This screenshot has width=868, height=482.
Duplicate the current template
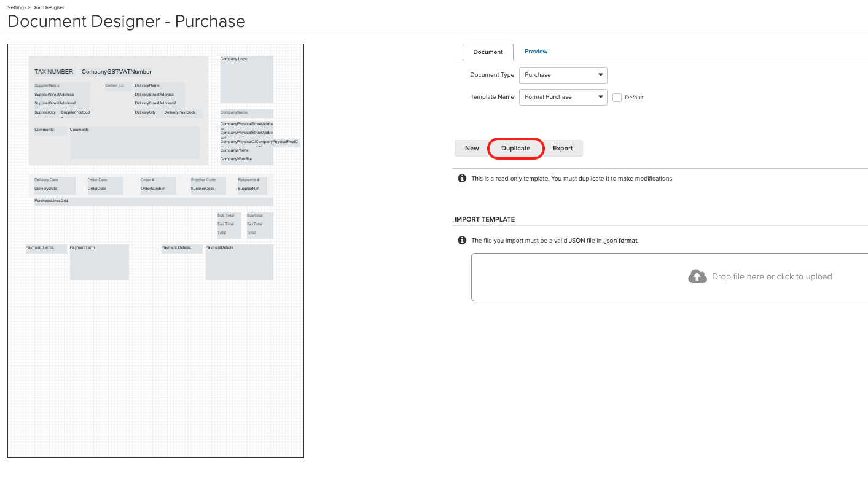click(x=515, y=149)
